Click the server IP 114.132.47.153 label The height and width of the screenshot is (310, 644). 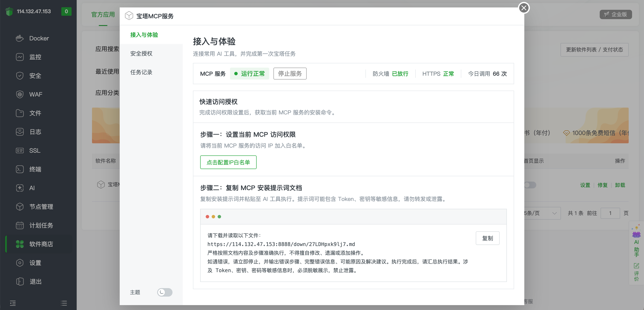click(x=34, y=11)
